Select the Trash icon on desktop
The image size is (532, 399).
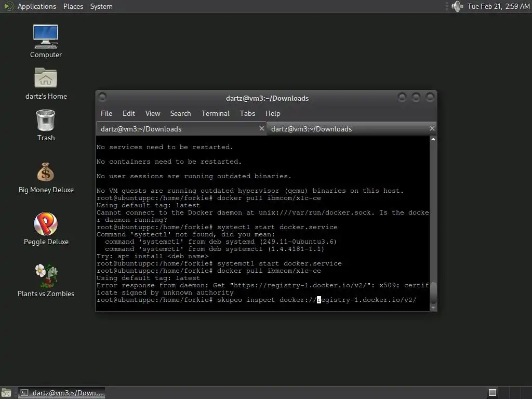click(x=46, y=125)
